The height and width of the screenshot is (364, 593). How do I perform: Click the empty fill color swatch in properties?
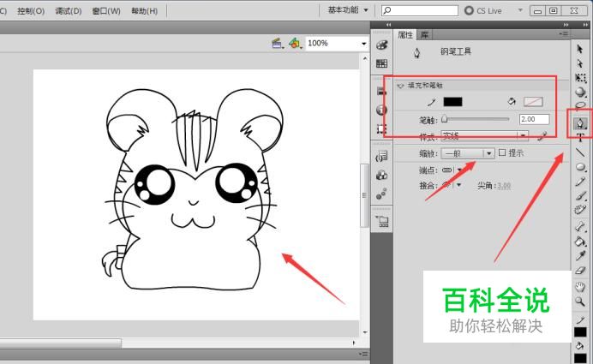pyautogui.click(x=533, y=101)
